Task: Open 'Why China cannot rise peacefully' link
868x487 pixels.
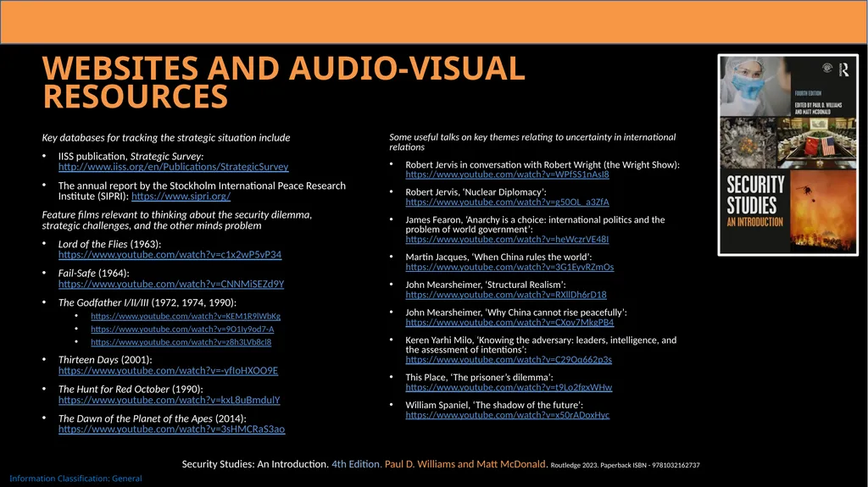Action: [x=509, y=322]
